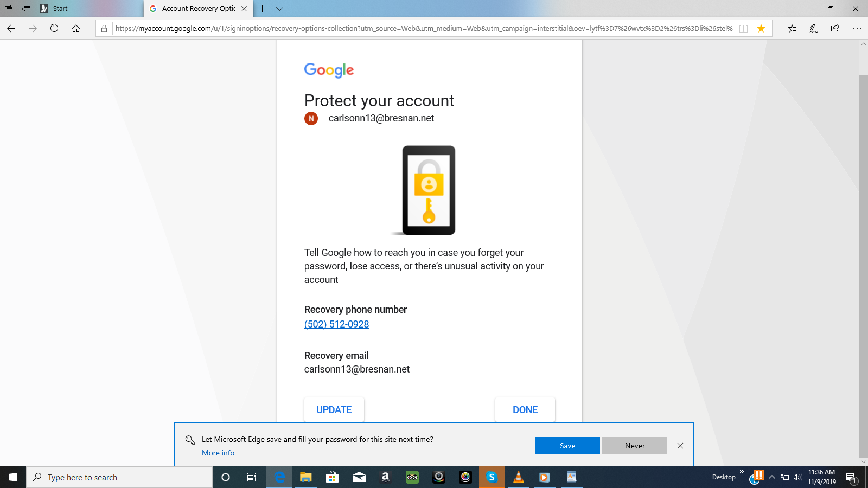Open the tabs you've set aside
Screen dimensions: 868x488
click(9, 9)
